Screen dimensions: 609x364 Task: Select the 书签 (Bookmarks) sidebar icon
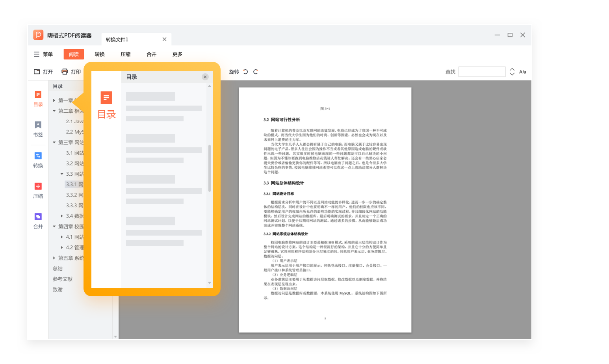(x=38, y=125)
